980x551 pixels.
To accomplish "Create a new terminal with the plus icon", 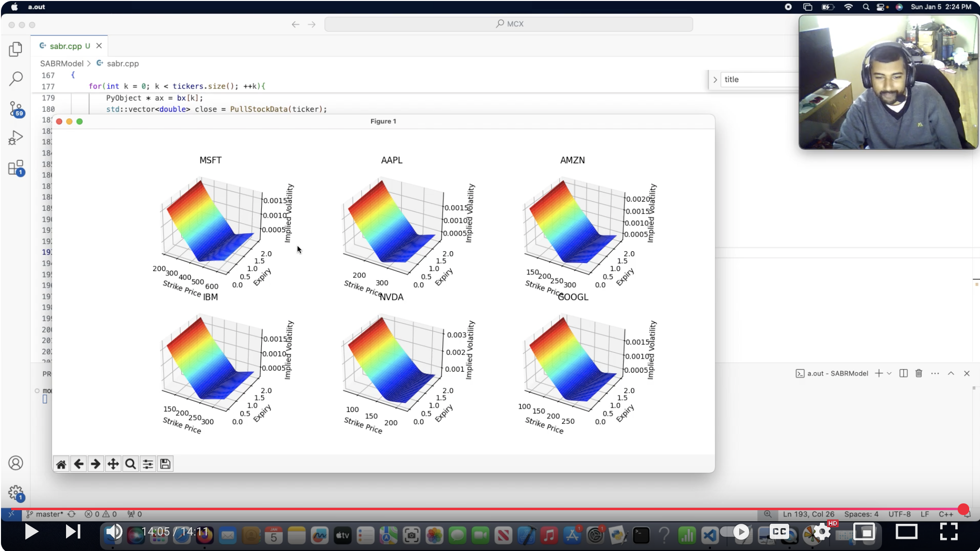I will pyautogui.click(x=879, y=373).
